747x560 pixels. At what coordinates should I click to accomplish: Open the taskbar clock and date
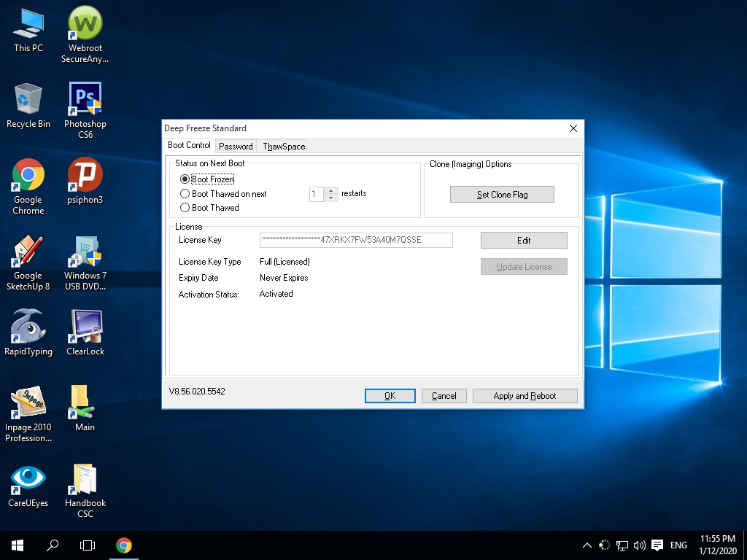[x=718, y=545]
